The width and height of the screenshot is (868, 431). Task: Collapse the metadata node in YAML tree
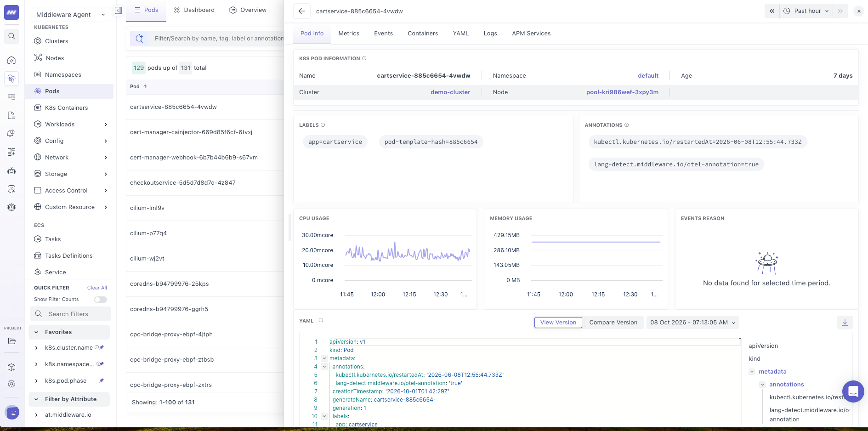pyautogui.click(x=752, y=372)
